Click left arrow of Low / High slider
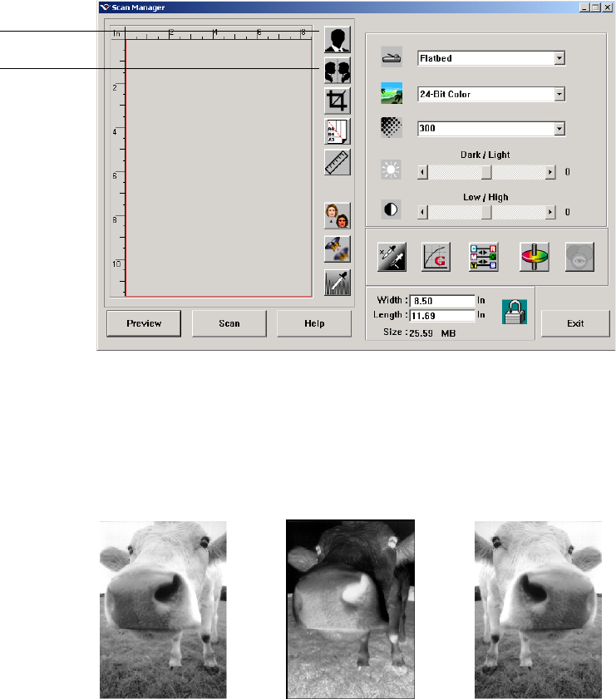The width and height of the screenshot is (616, 699). tap(422, 212)
